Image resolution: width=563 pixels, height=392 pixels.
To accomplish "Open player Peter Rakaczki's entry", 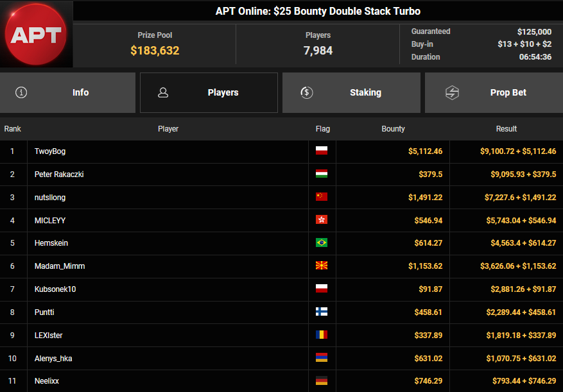I will [x=59, y=175].
